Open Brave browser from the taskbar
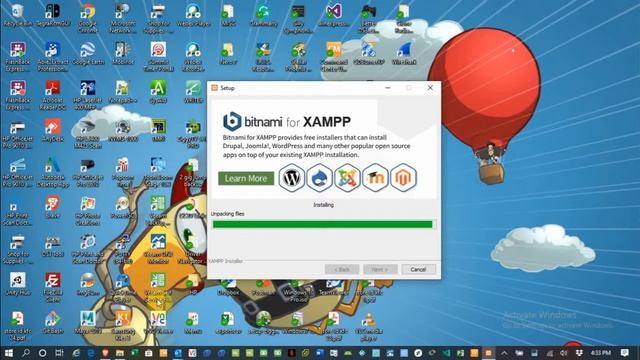This screenshot has height=360, width=640. point(105,353)
